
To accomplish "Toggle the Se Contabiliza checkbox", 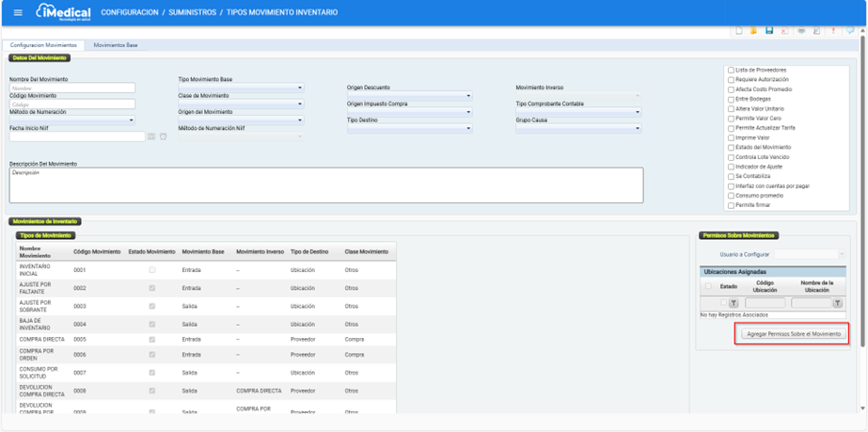I will (731, 176).
